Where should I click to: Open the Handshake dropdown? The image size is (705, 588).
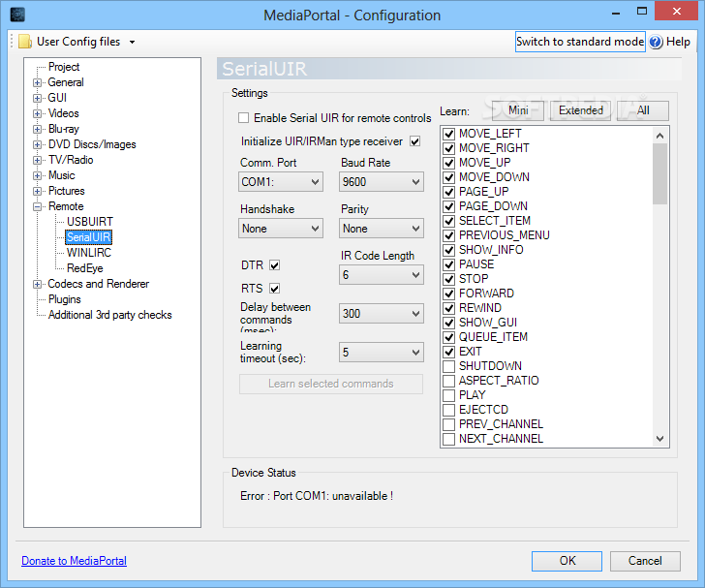pos(281,229)
